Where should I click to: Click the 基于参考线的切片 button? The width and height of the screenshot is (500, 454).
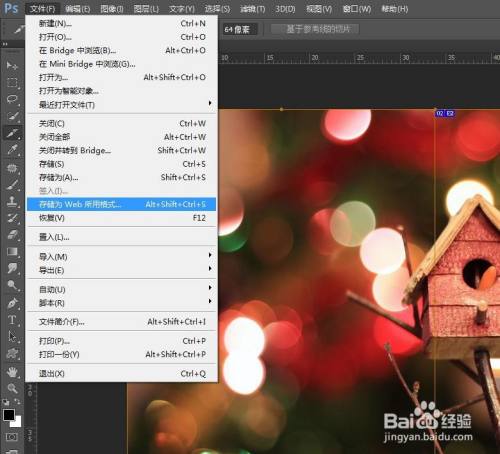[x=315, y=29]
